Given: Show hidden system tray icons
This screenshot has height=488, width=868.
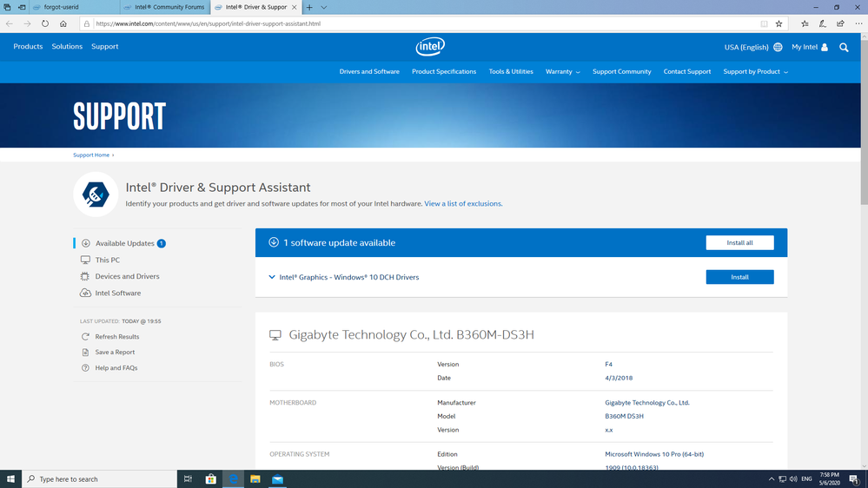Looking at the screenshot, I should click(x=772, y=479).
